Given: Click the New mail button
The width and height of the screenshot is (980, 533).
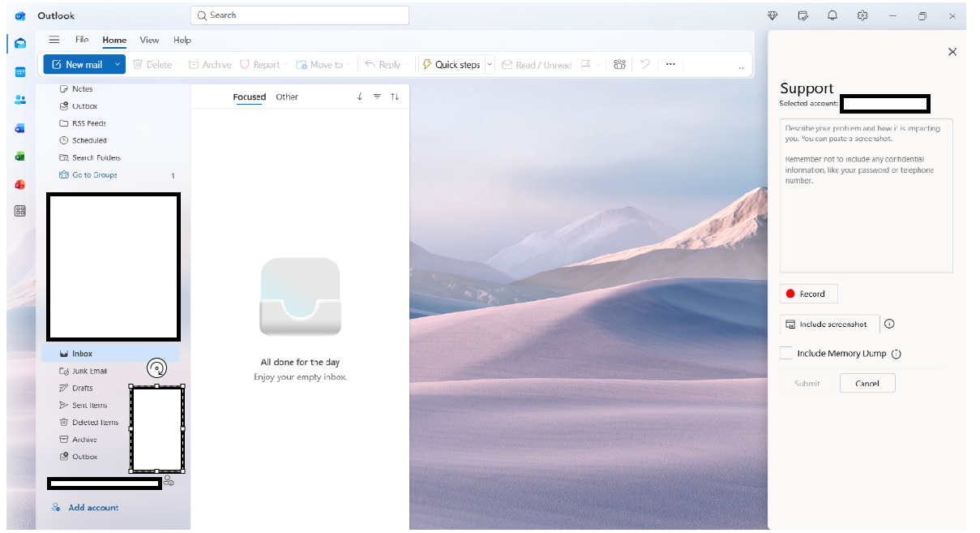Looking at the screenshot, I should pyautogui.click(x=77, y=65).
